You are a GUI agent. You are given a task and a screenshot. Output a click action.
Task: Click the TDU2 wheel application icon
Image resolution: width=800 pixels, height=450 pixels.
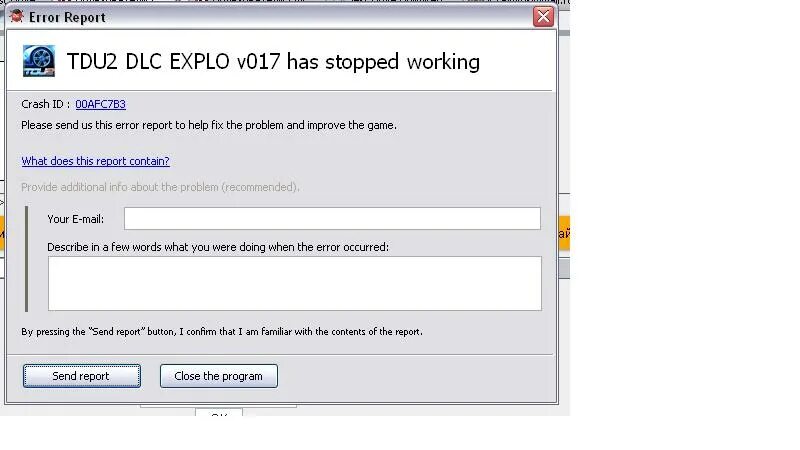[39, 61]
